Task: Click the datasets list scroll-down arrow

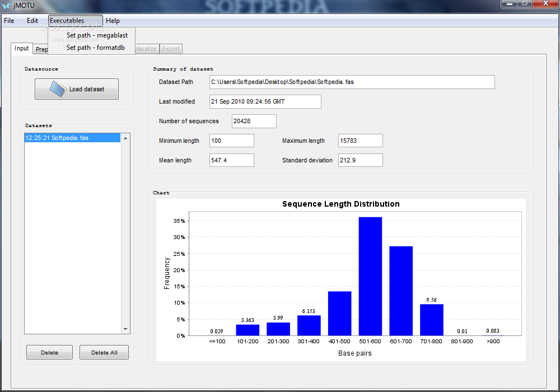Action: point(125,329)
